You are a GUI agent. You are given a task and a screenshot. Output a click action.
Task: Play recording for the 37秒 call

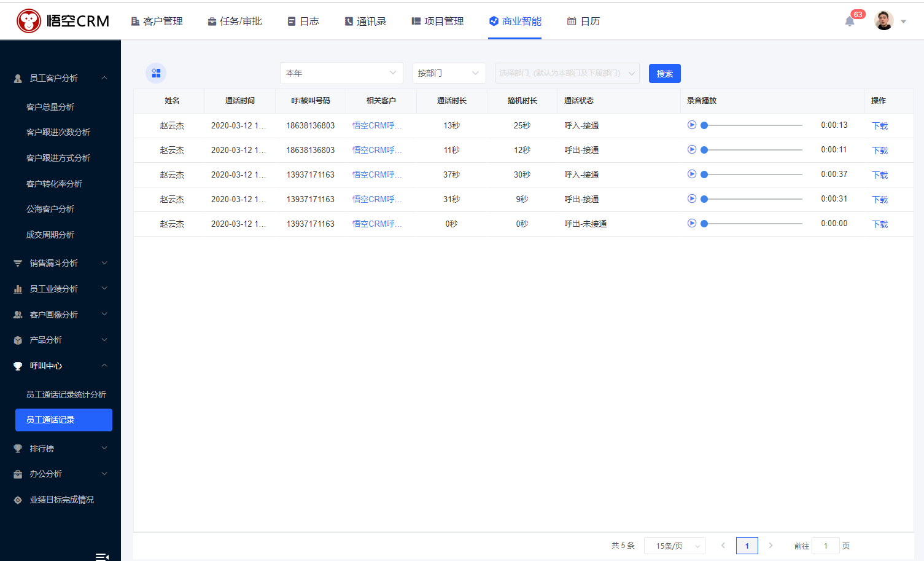692,174
